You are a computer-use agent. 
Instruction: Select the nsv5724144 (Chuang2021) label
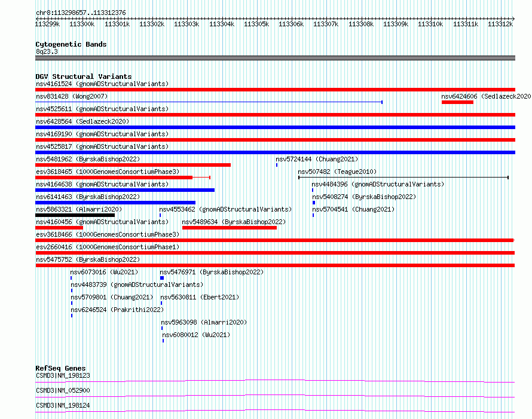pyautogui.click(x=317, y=159)
